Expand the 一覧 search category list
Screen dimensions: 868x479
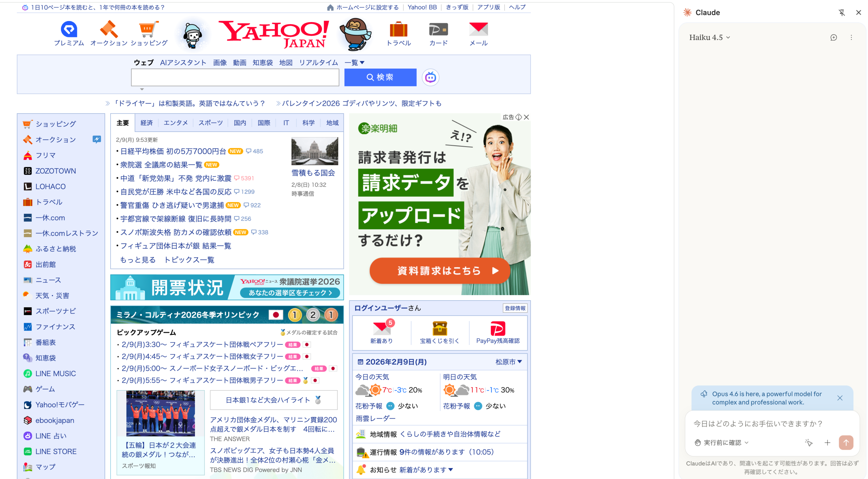354,62
